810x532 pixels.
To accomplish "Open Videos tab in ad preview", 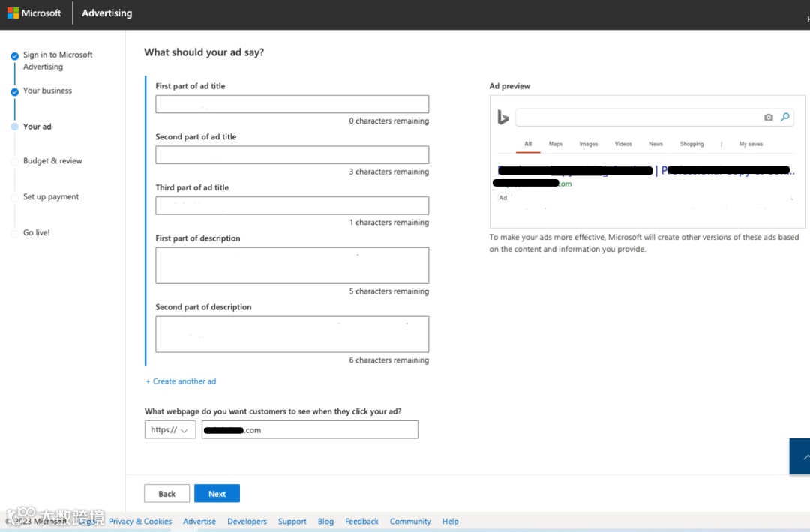I will (x=623, y=144).
